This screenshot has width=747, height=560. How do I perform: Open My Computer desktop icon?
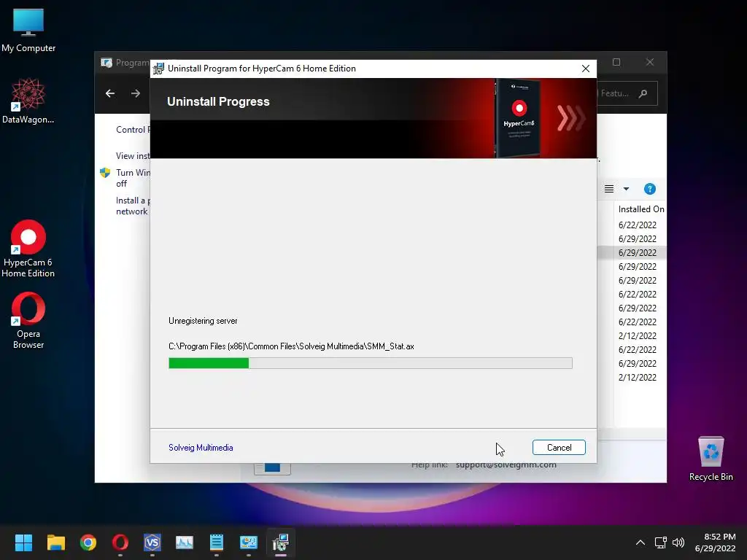click(x=28, y=31)
